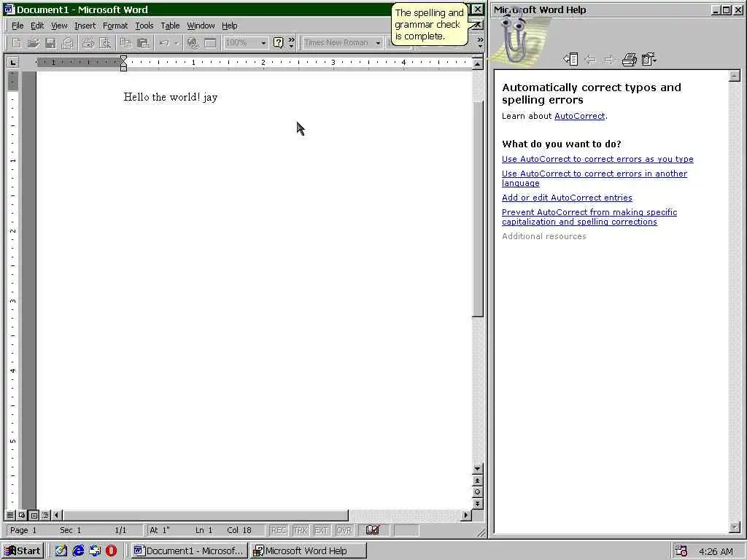
Task: Switch to Outline View
Action: 45,515
